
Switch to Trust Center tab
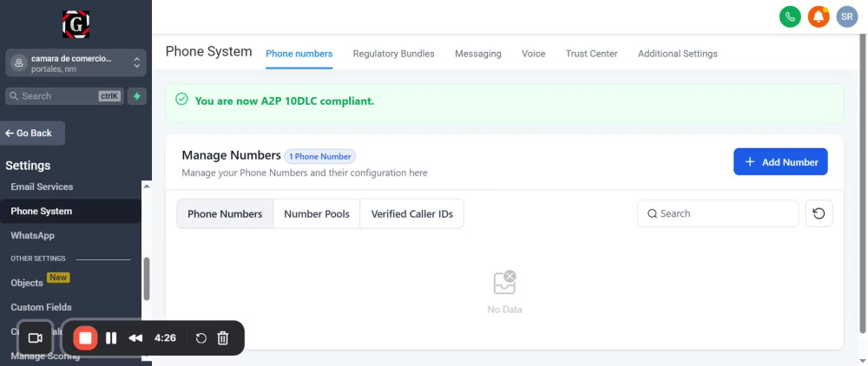[591, 54]
